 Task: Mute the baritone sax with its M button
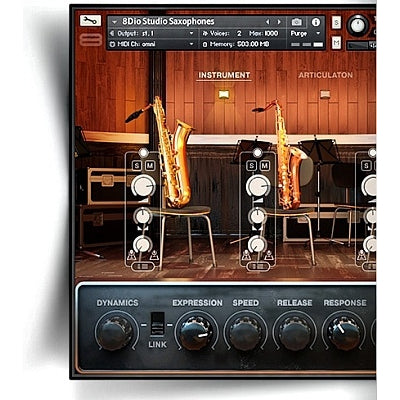(150, 166)
